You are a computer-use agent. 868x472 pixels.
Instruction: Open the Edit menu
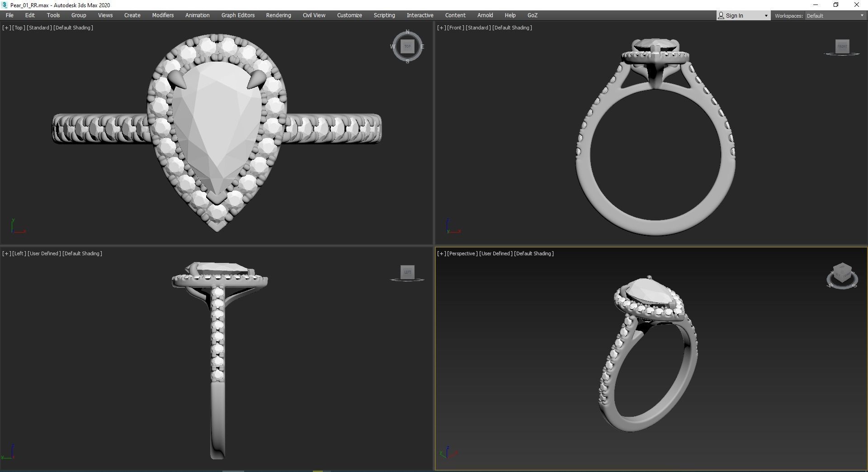(30, 15)
